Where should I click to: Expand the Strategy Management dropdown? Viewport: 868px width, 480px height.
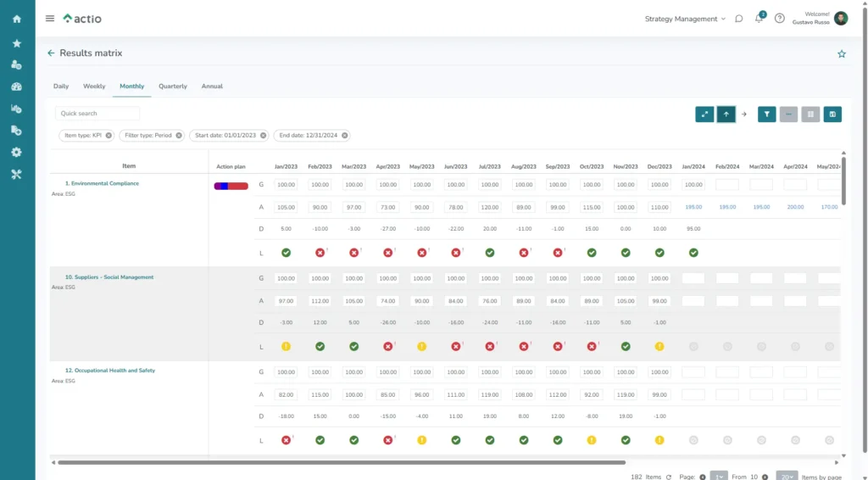pyautogui.click(x=685, y=19)
